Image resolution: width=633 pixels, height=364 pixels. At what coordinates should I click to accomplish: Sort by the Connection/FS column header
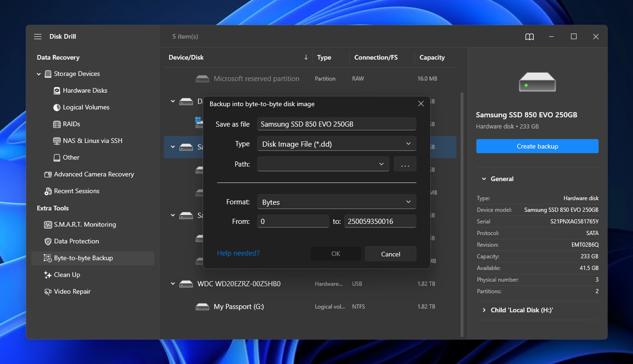point(376,57)
